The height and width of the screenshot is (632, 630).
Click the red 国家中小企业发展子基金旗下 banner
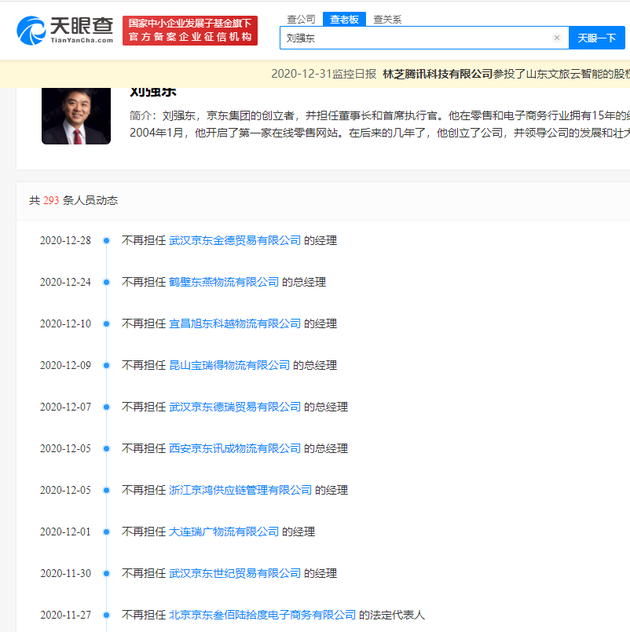190,30
